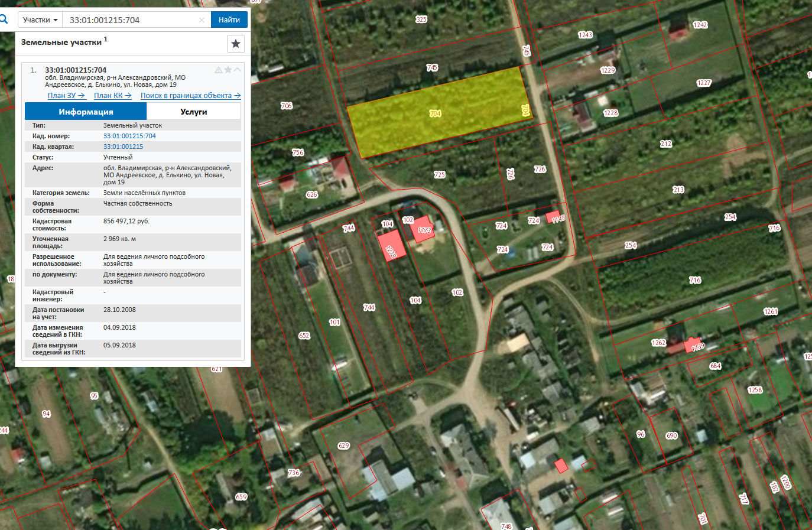Click the red building footprint 1238
The width and height of the screenshot is (812, 530).
click(x=392, y=245)
